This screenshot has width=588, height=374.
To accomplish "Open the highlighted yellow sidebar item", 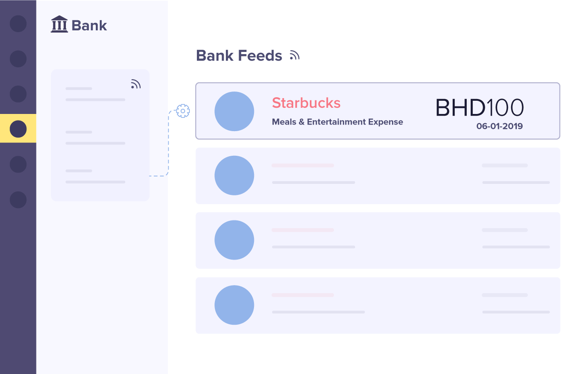I will [x=18, y=129].
